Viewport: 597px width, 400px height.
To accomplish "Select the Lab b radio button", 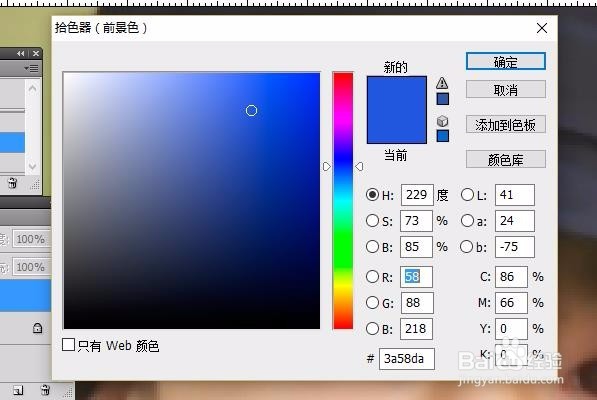I will pos(467,247).
